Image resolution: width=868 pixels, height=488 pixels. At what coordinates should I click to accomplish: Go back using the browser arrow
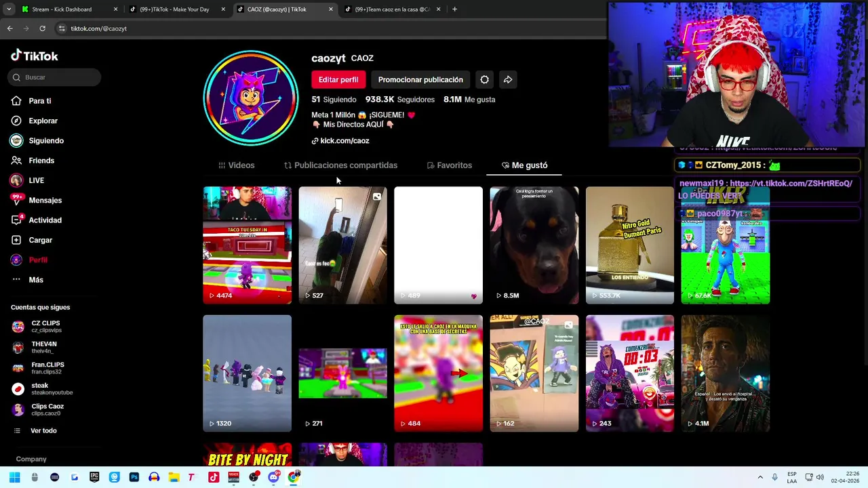click(x=9, y=28)
